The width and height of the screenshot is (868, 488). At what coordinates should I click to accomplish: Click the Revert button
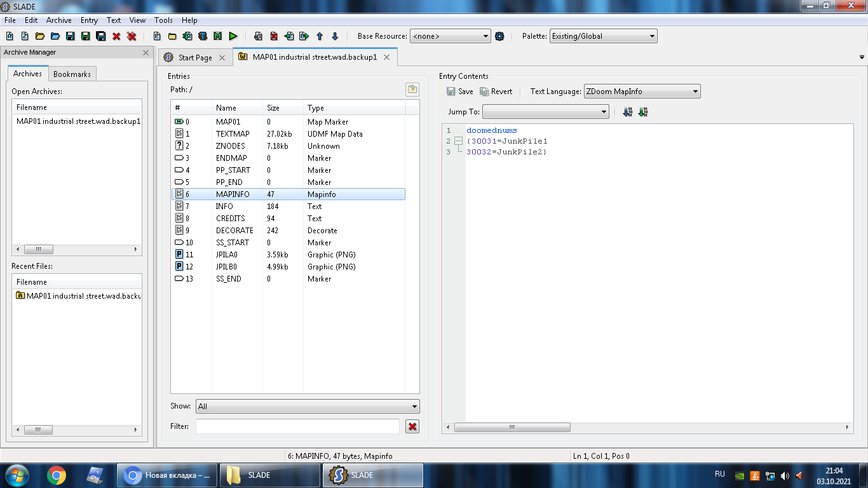tap(496, 91)
